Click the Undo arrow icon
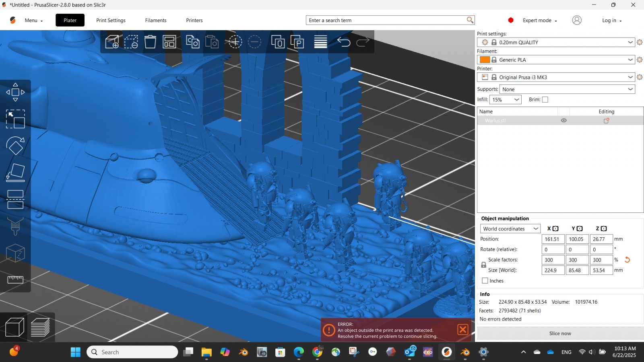644x362 pixels. point(343,42)
